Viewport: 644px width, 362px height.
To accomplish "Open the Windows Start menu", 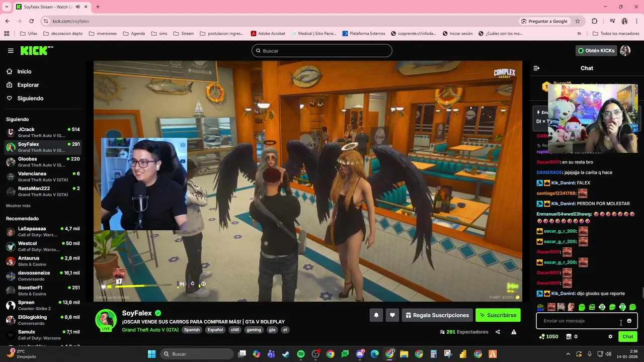I will click(x=151, y=354).
